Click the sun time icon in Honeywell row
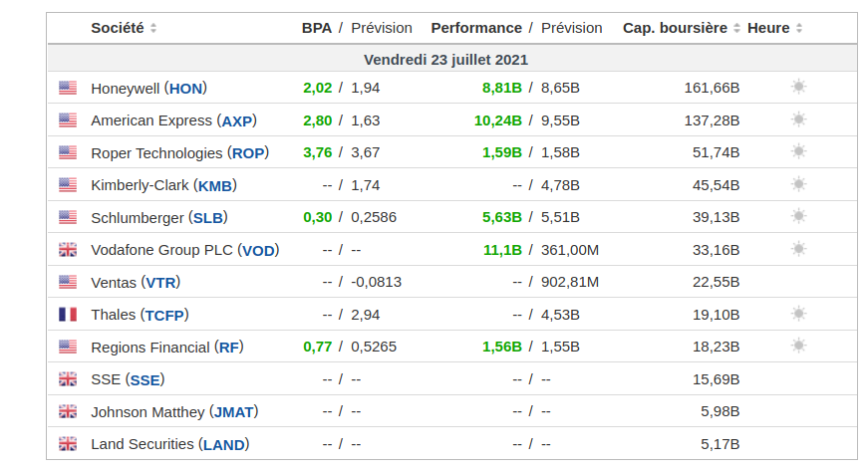This screenshot has height=473, width=868. (798, 87)
